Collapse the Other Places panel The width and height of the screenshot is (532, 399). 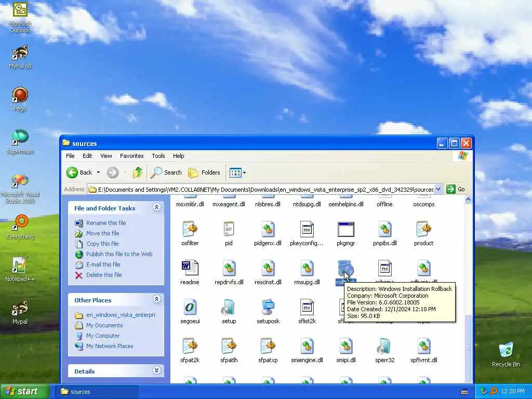[x=156, y=299]
